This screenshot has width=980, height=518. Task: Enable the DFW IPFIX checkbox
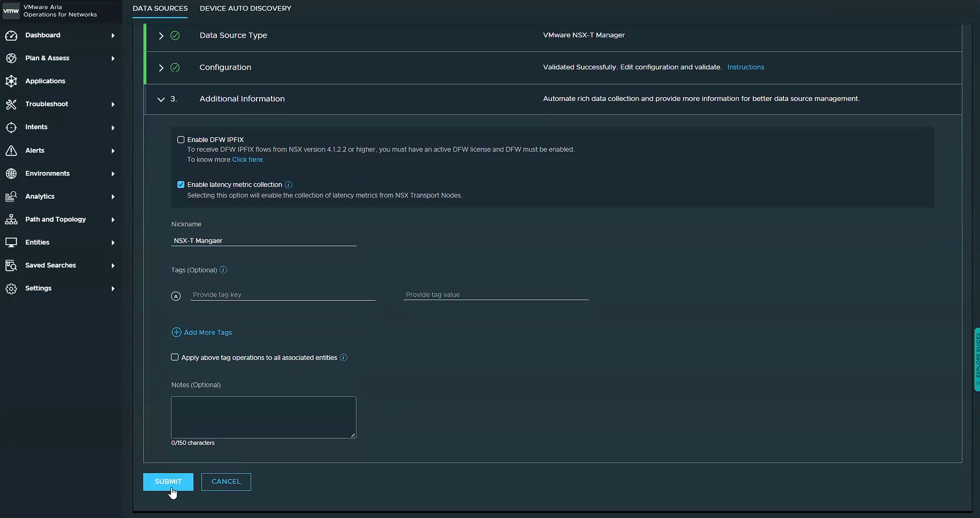[181, 140]
